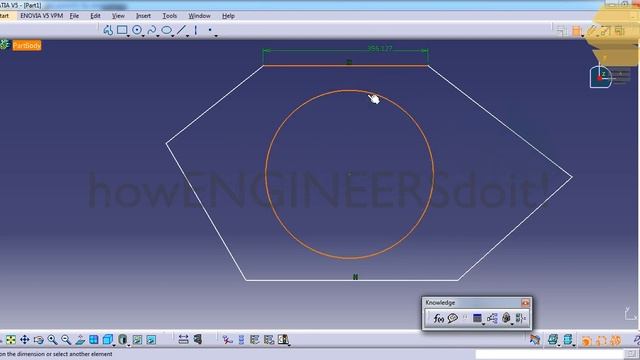Viewport: 640px width, 360px height.
Task: Select the Axis sketch tool
Action: (196, 30)
